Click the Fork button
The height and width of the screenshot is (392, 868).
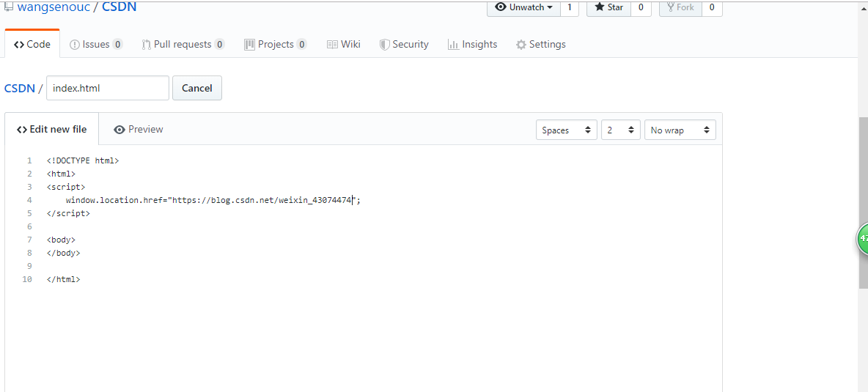pos(680,8)
